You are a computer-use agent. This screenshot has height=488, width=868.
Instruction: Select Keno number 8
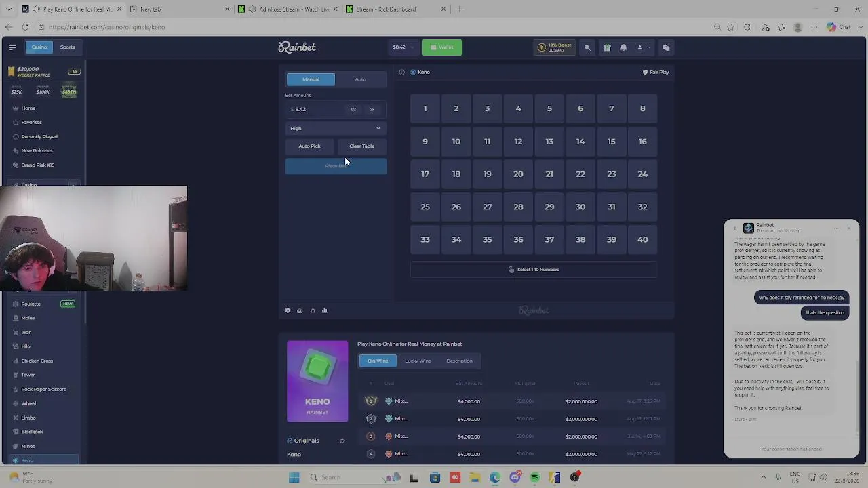(642, 108)
